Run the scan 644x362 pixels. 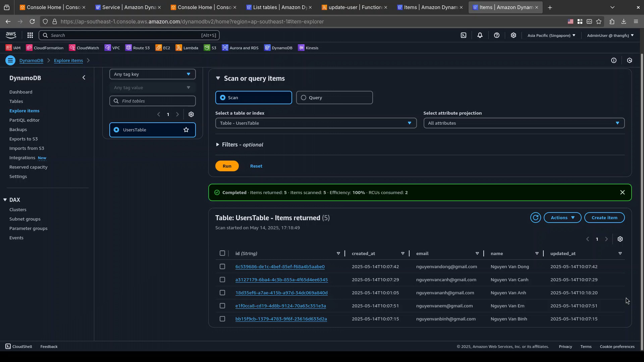227,166
